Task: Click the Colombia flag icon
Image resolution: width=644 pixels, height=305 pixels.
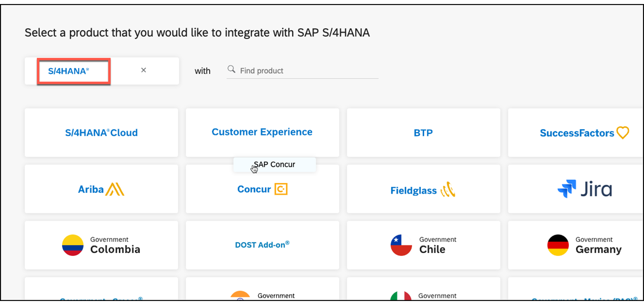Action: (73, 245)
